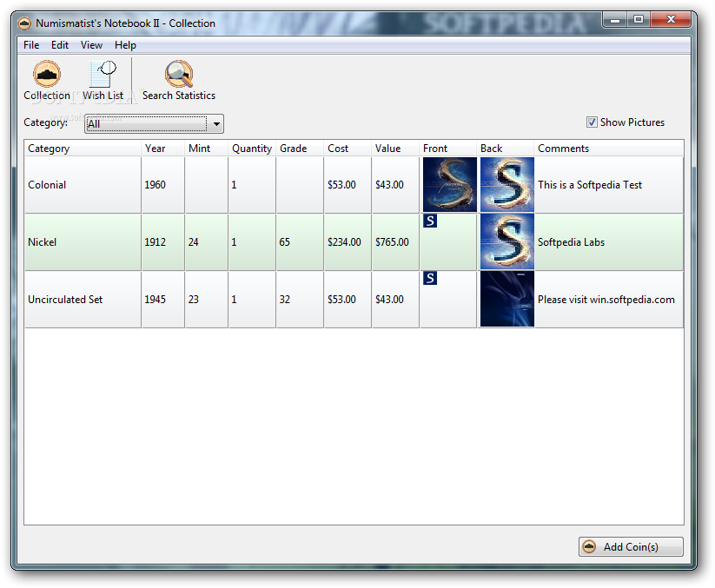The width and height of the screenshot is (715, 588).
Task: Click the Comments column header
Action: 609,149
